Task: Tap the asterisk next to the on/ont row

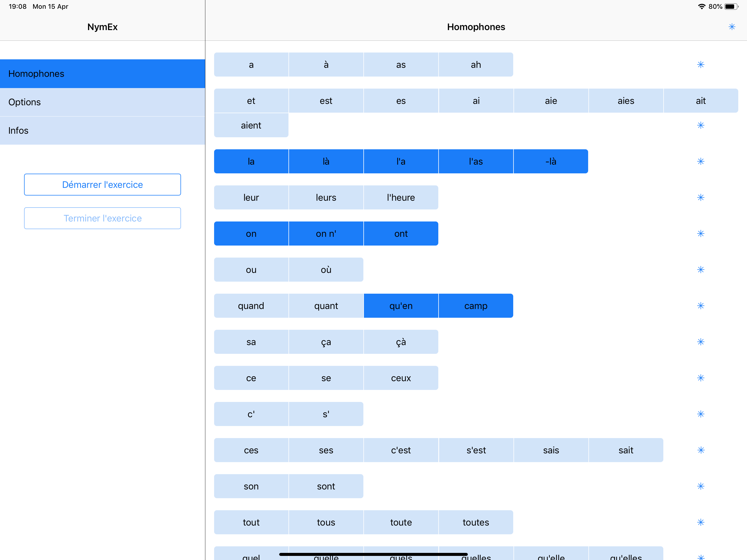Action: 701,234
